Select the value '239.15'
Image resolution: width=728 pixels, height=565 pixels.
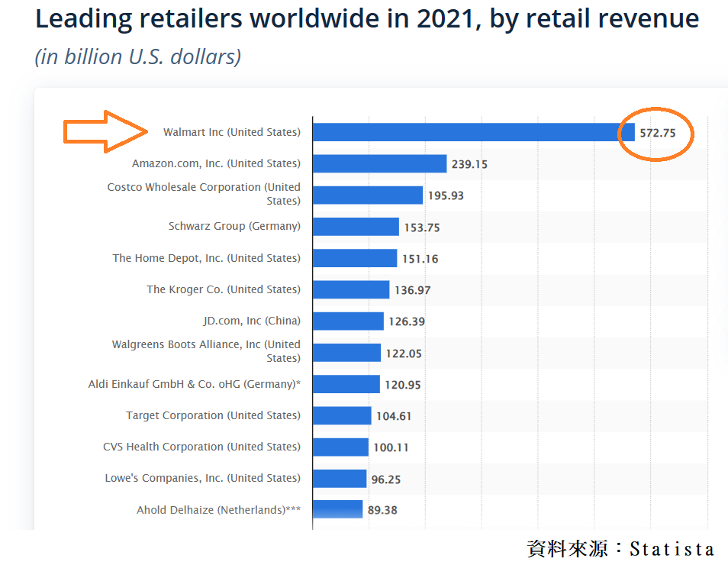pyautogui.click(x=469, y=164)
